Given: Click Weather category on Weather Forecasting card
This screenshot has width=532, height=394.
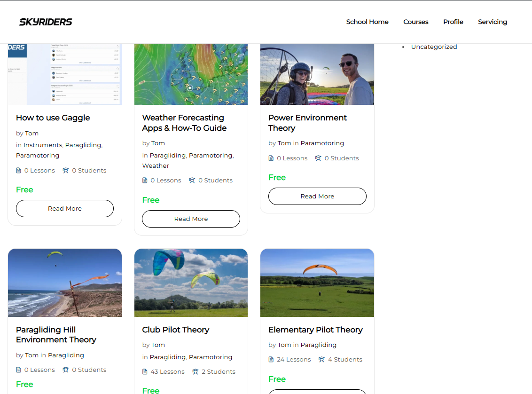Looking at the screenshot, I should 156,165.
